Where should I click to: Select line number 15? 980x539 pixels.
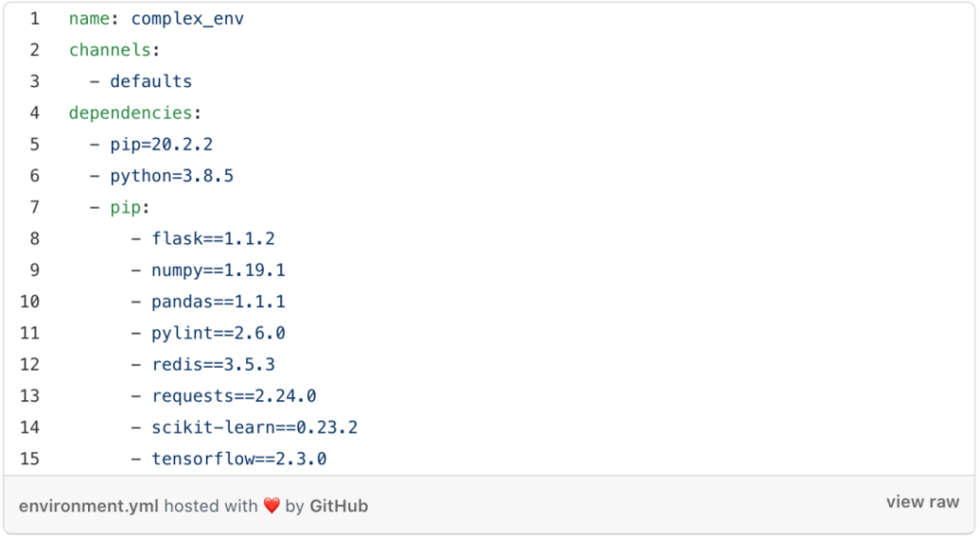point(30,459)
